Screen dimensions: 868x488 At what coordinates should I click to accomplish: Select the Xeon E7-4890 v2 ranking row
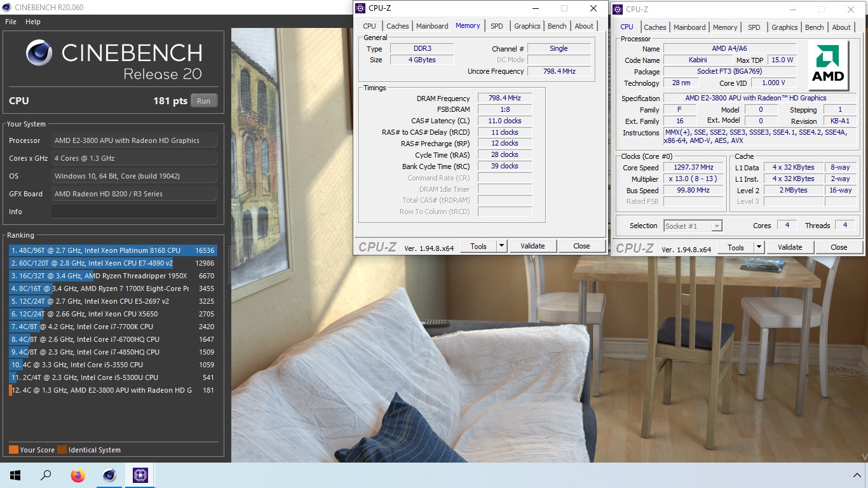point(112,263)
